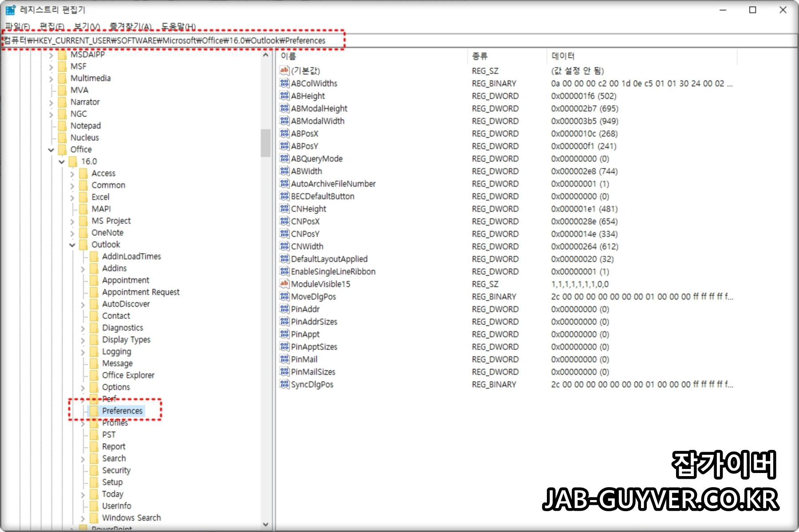
Task: Collapse the Office tree node
Action: (51, 150)
